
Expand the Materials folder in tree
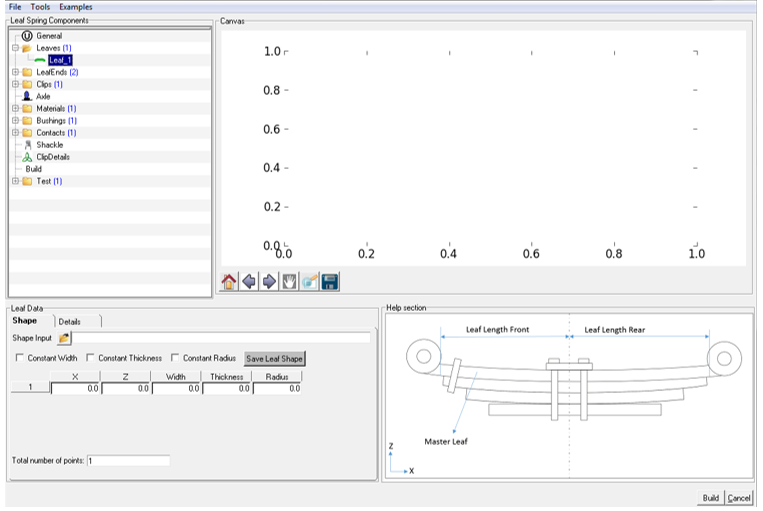pyautogui.click(x=15, y=108)
